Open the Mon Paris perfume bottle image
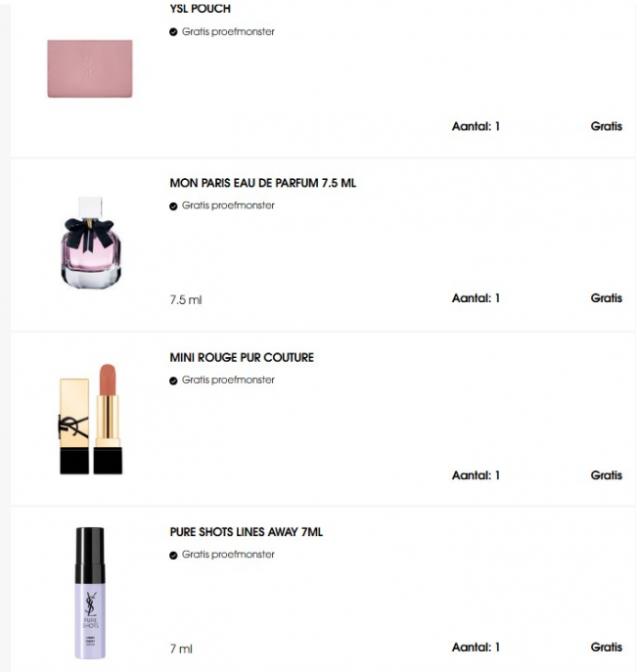The width and height of the screenshot is (636, 672). coord(90,243)
